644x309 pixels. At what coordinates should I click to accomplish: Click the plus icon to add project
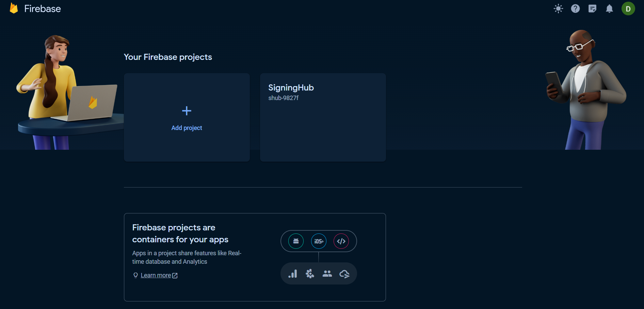pyautogui.click(x=187, y=111)
